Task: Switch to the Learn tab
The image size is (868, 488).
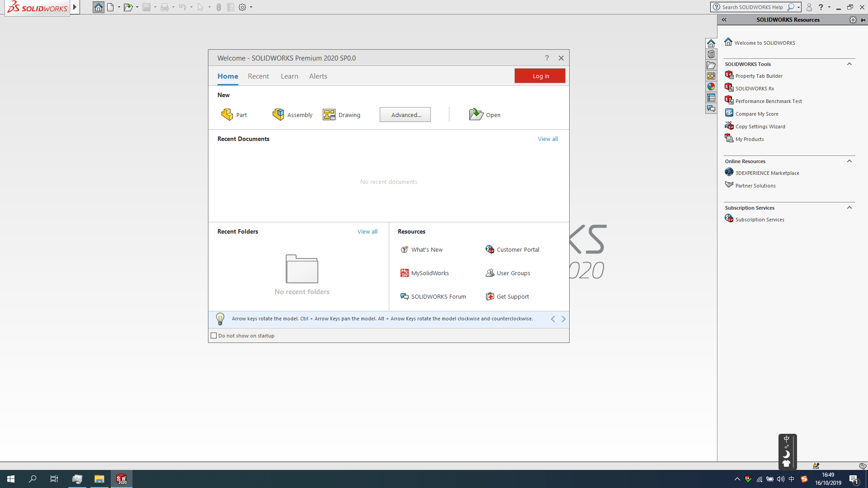Action: click(x=289, y=76)
